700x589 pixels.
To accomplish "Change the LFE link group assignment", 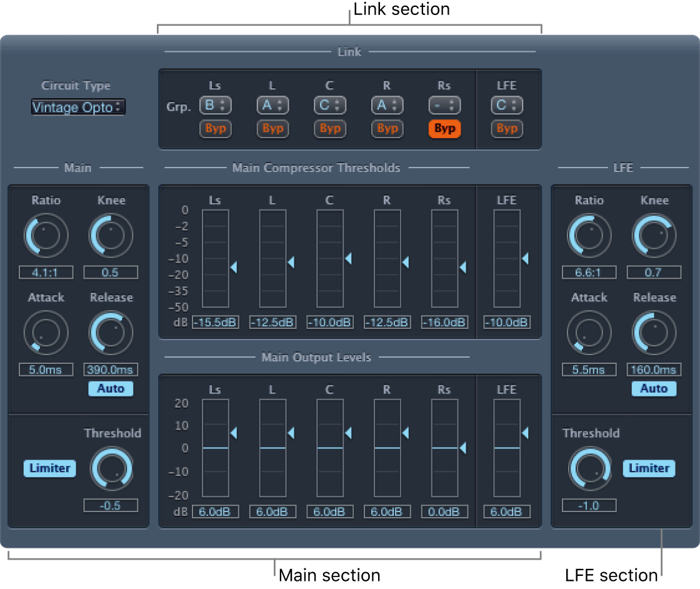I will (507, 104).
